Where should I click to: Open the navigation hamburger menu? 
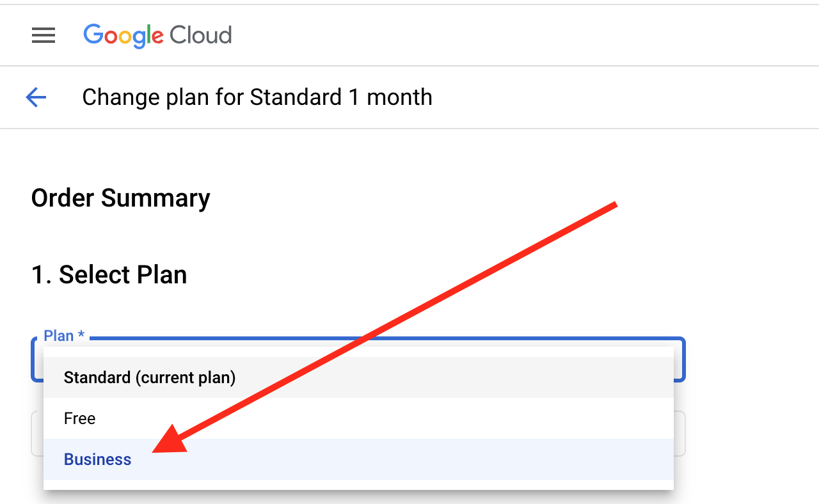pyautogui.click(x=43, y=35)
